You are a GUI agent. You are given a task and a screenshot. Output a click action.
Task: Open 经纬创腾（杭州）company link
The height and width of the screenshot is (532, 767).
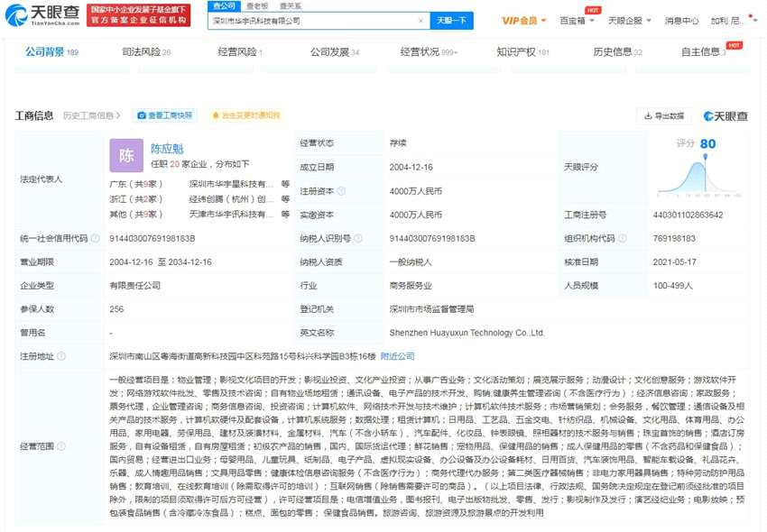(231, 199)
